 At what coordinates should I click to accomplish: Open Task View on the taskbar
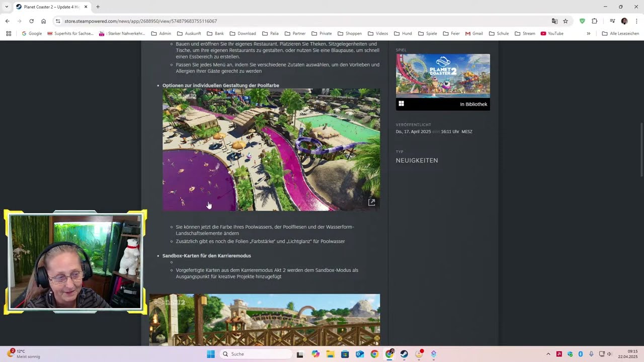tap(300, 354)
